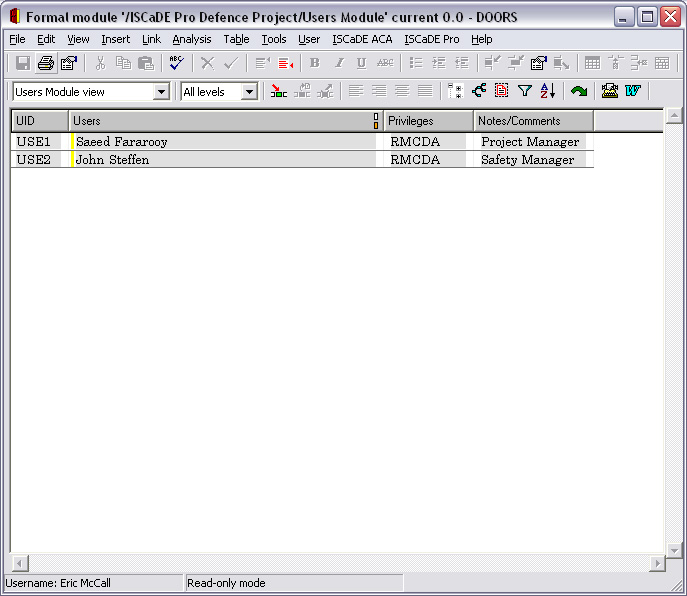Image resolution: width=687 pixels, height=596 pixels.
Task: Click the Cut scissors icon
Action: click(100, 63)
